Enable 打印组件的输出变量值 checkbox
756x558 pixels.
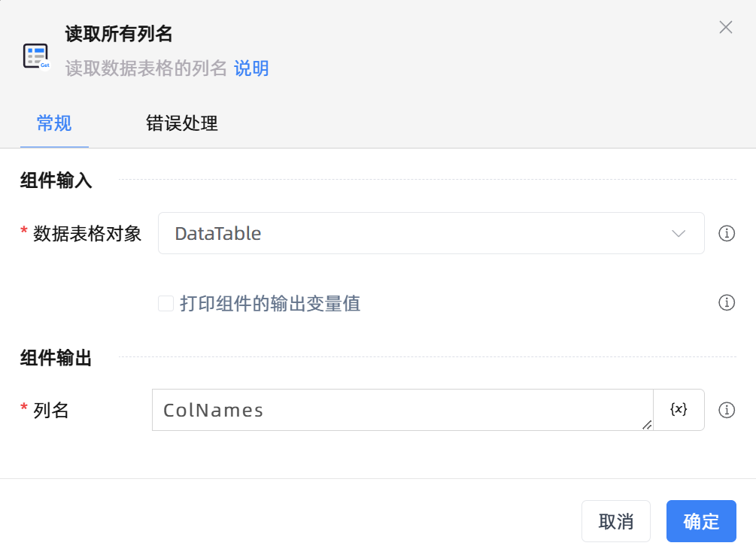click(165, 304)
